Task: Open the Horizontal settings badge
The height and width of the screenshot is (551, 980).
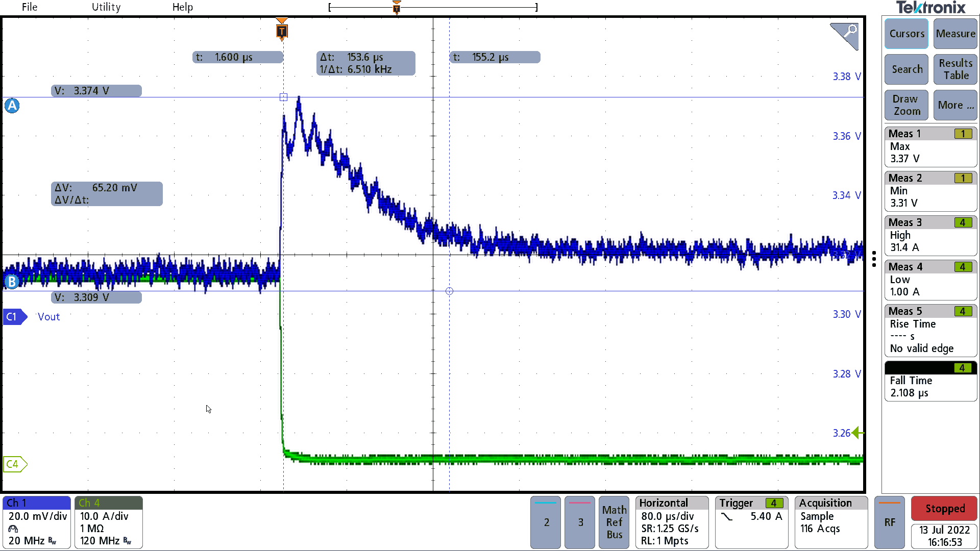Action: 672,522
